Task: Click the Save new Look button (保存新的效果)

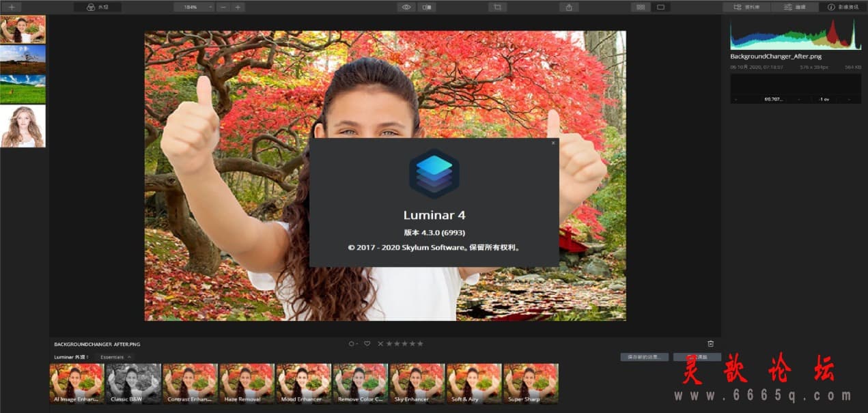Action: pos(645,357)
